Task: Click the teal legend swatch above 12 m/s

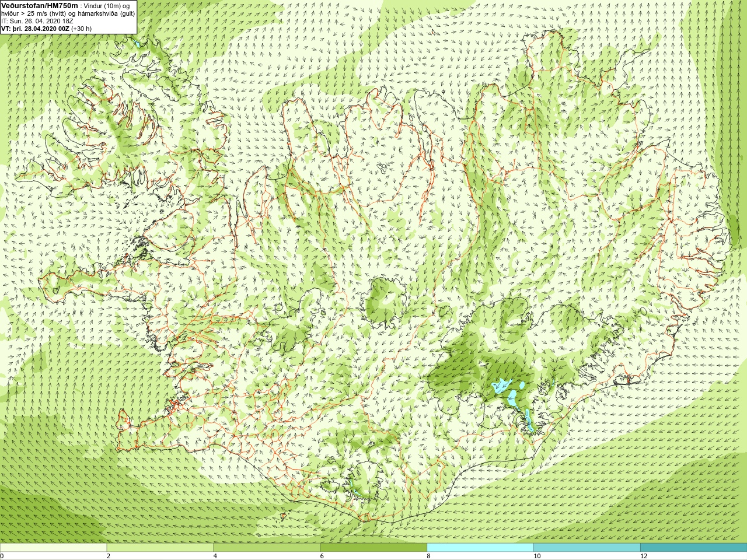Action: 693,548
